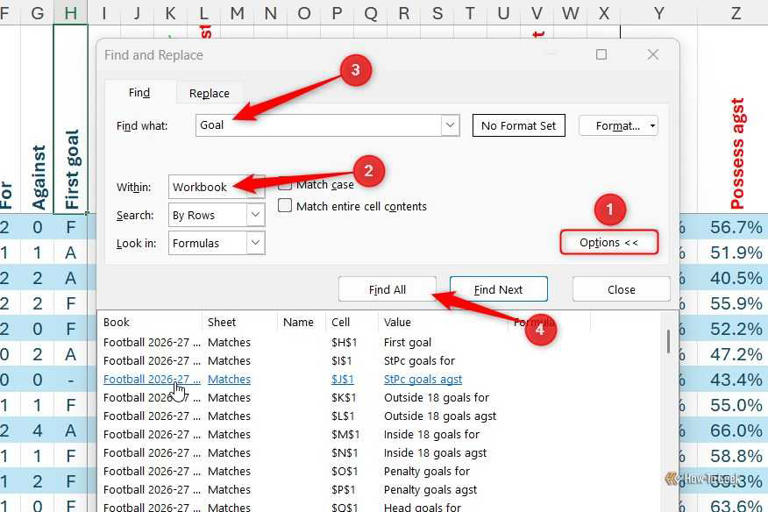Maximize the Find and Replace dialog

[x=601, y=54]
